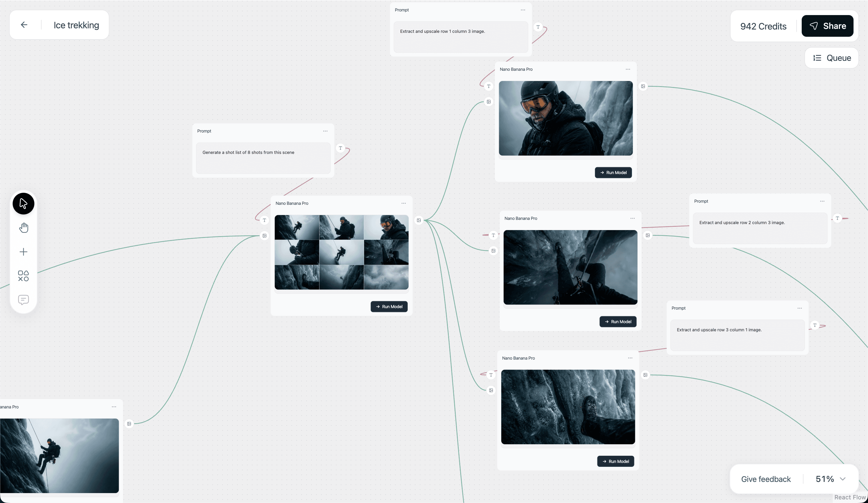Image resolution: width=868 pixels, height=503 pixels.
Task: Click the back arrow icon
Action: click(24, 25)
